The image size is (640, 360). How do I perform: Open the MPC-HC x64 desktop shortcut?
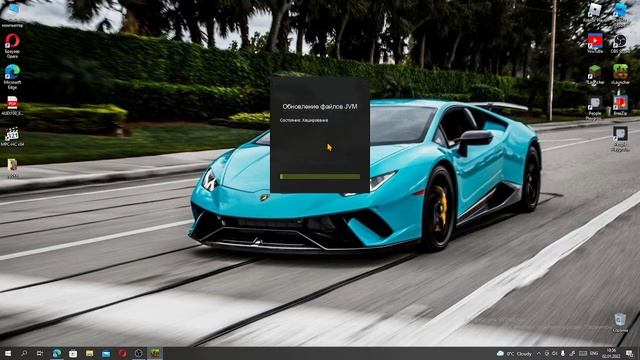coord(12,137)
